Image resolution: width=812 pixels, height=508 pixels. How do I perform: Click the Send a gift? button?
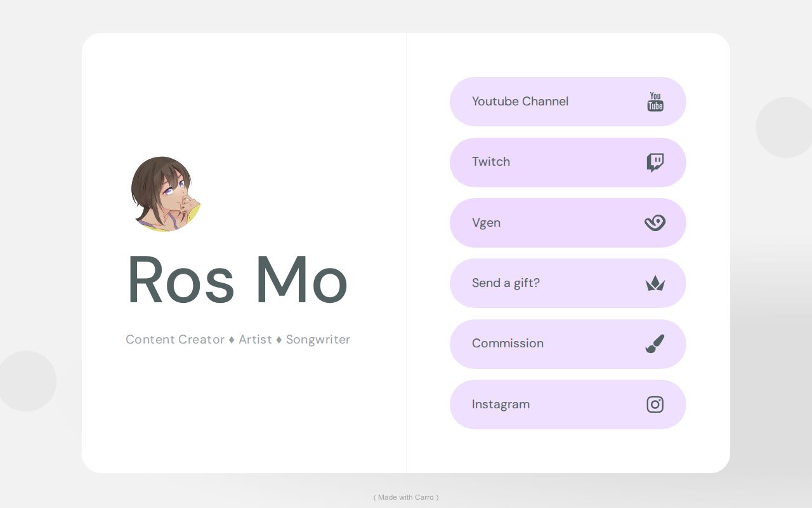[x=568, y=283]
